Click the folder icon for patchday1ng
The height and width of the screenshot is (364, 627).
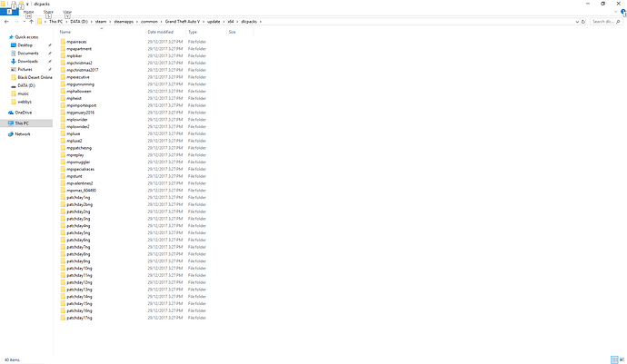tap(63, 197)
